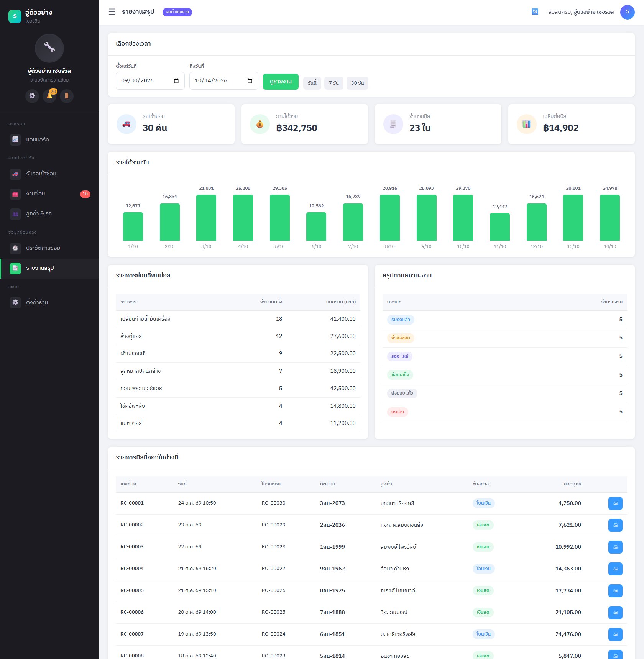Viewport: 644px width, 659px height.
Task: Open calendar picker for end date
Action: point(250,81)
